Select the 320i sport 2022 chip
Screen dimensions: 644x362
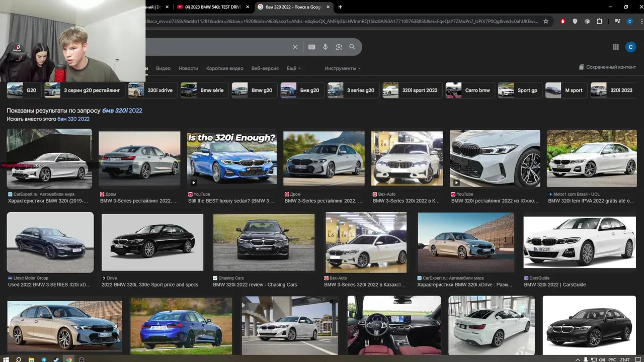tap(412, 90)
